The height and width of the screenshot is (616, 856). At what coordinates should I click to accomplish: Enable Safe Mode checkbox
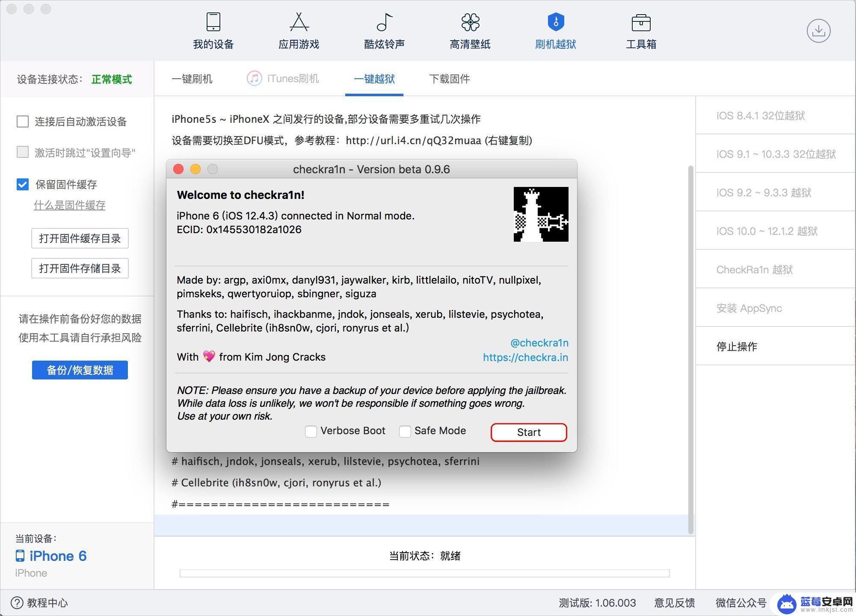click(x=405, y=431)
